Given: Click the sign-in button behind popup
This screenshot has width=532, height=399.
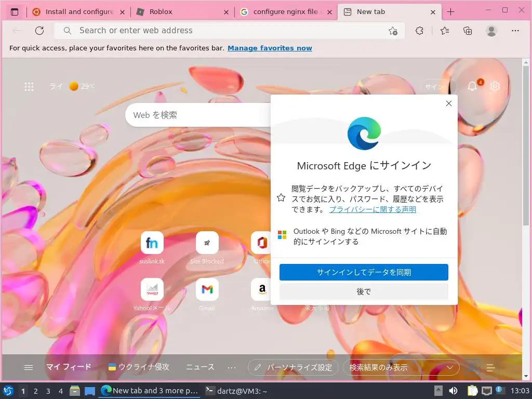Looking at the screenshot, I should tap(438, 86).
